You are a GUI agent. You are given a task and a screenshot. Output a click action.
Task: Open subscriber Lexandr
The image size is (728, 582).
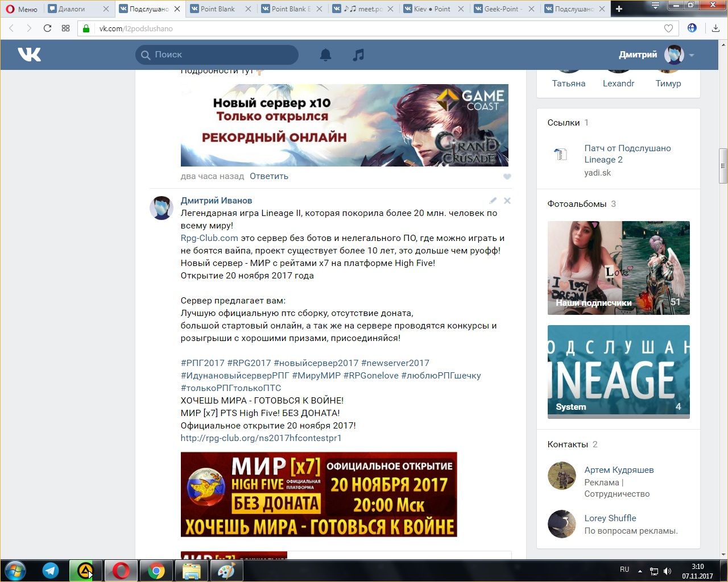[x=618, y=84]
